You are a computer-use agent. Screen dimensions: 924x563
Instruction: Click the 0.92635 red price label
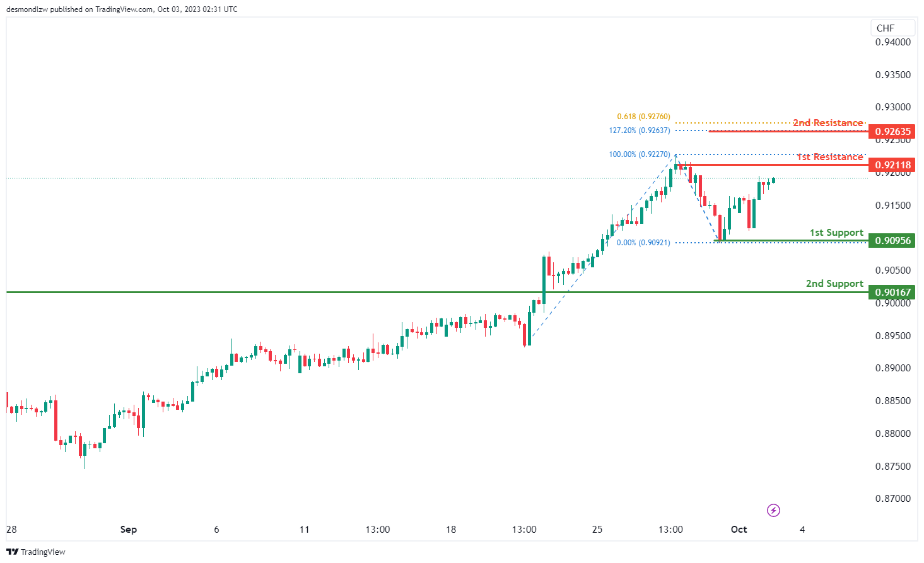pos(892,132)
